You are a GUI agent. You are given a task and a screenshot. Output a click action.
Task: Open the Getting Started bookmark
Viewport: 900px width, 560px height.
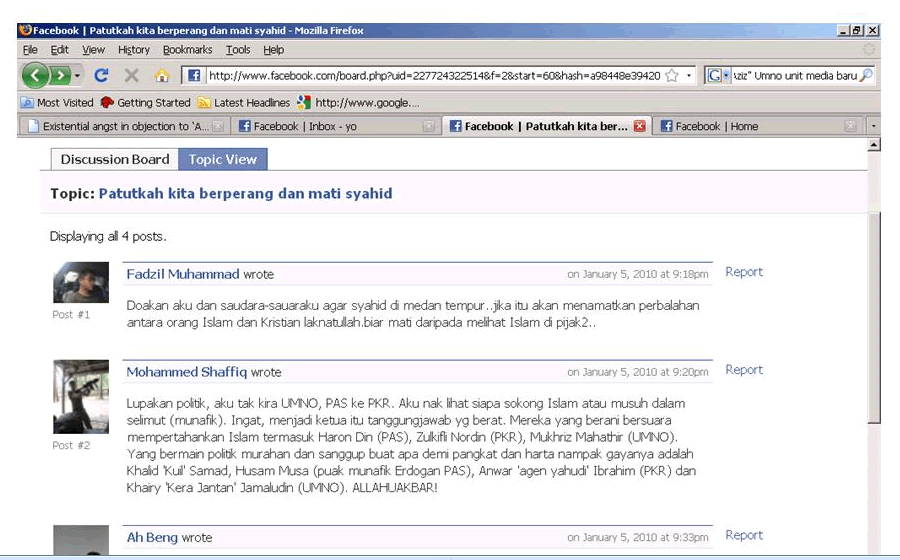pos(145,103)
